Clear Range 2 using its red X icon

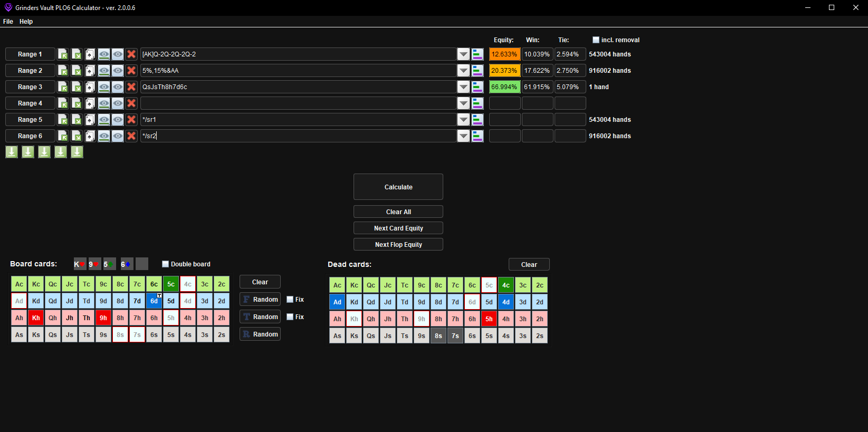[131, 71]
